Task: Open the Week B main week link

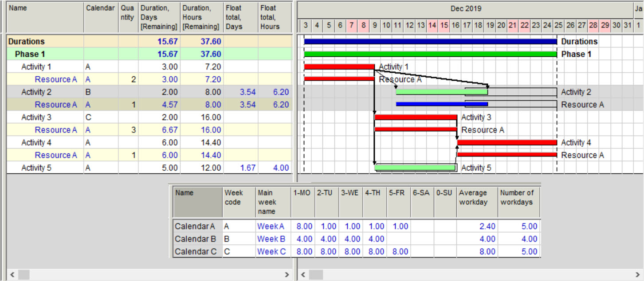Action: pos(271,239)
